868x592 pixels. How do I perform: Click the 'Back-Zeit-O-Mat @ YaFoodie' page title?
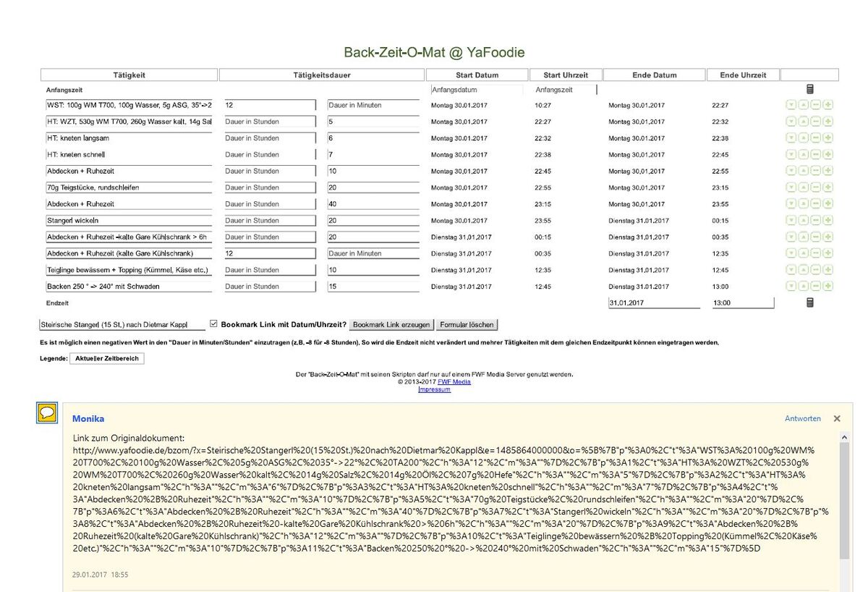[x=434, y=53]
